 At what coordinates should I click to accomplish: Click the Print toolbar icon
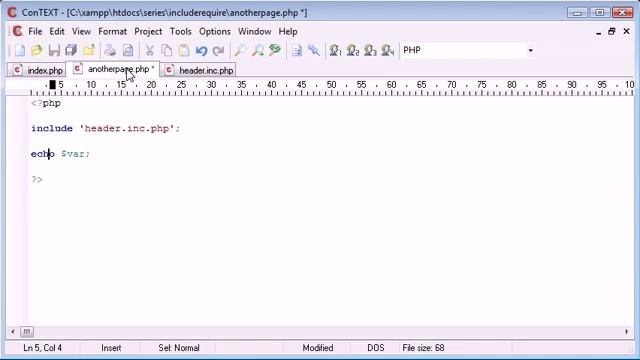(x=110, y=50)
